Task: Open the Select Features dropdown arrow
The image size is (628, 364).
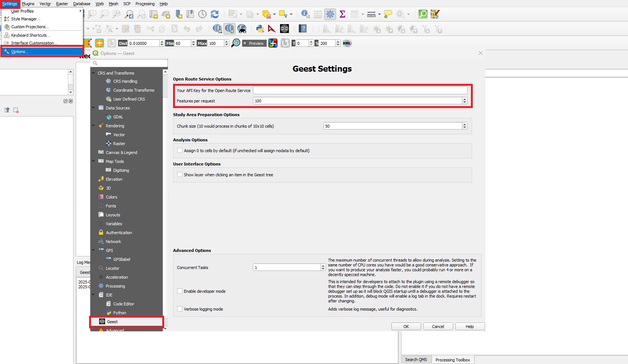Action: coord(241,14)
